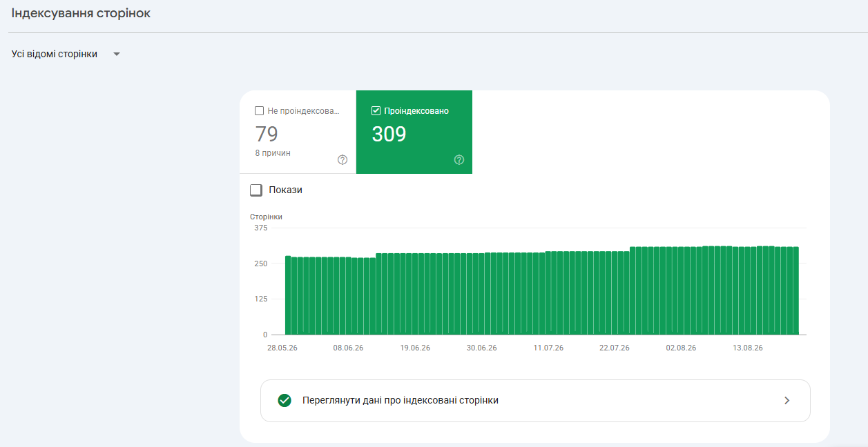Viewport: 868px width, 447px height.
Task: Click green checkmark icon beside Переглянути дані
Action: tap(284, 400)
